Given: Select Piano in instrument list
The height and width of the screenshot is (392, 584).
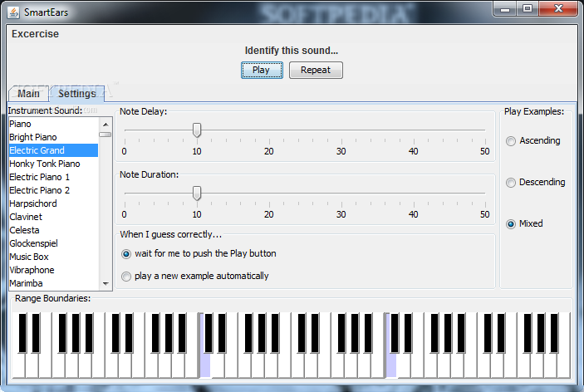Looking at the screenshot, I should pos(54,124).
